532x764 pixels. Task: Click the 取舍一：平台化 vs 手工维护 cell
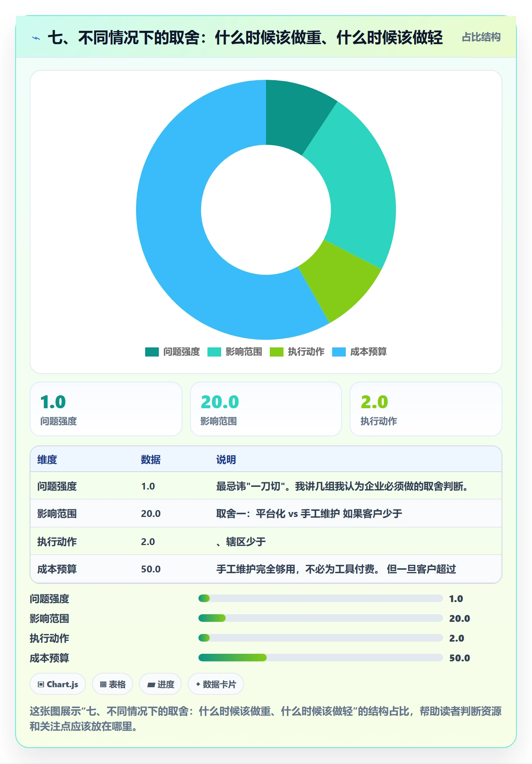tap(309, 514)
